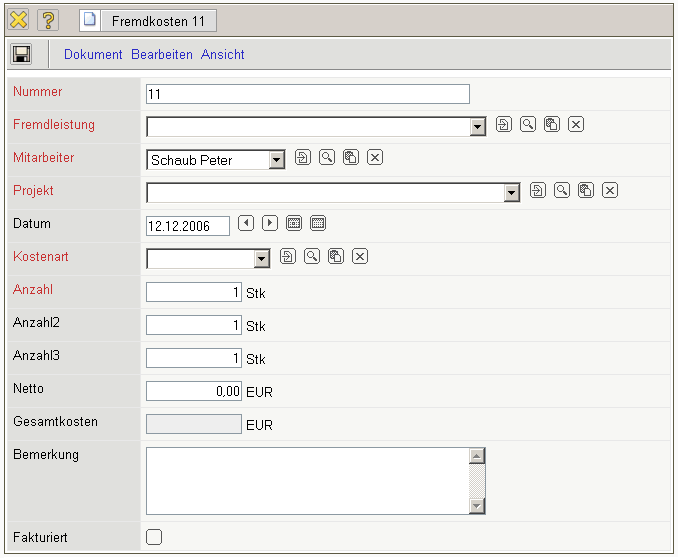This screenshot has width=678, height=558.
Task: Click the Bemerkung scrollbar down arrow
Action: pos(477,506)
